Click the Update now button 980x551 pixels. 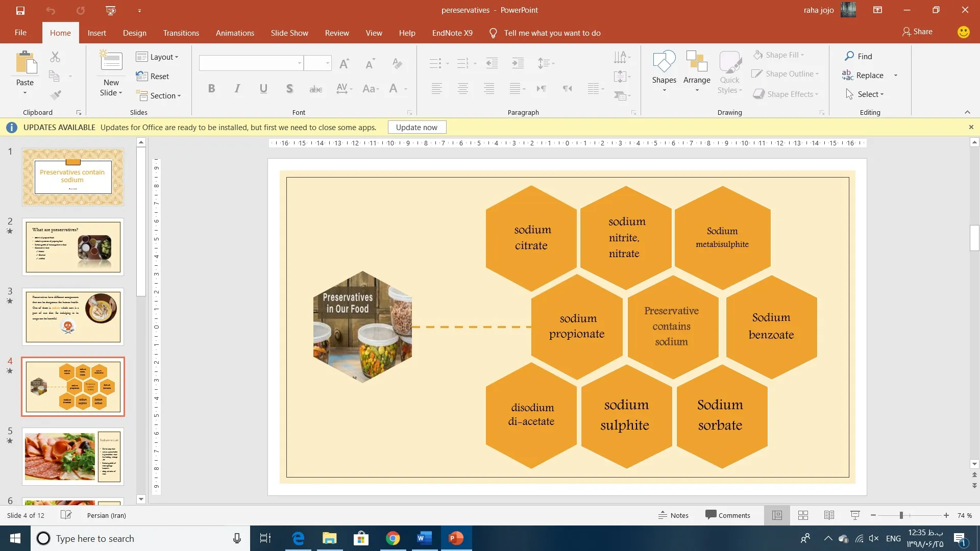[416, 128]
